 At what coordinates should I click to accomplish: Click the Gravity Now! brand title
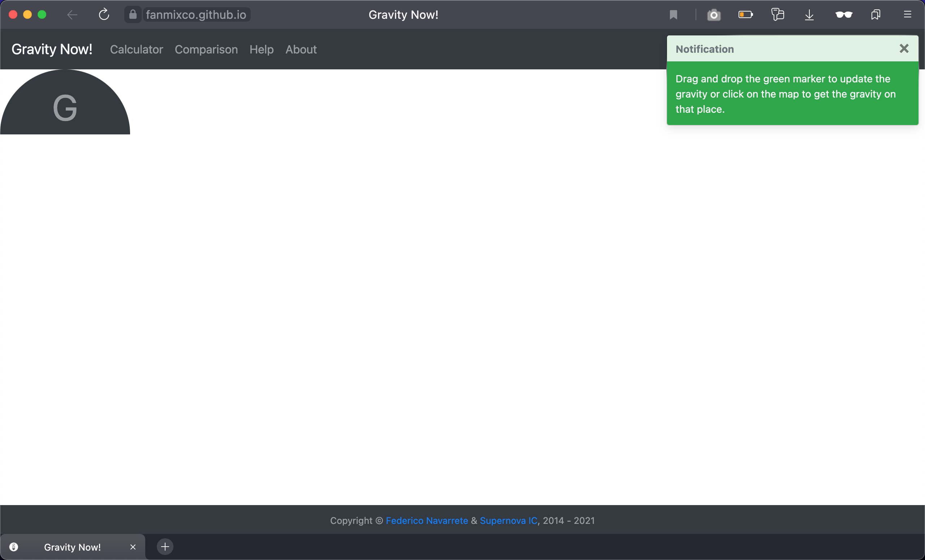pos(52,49)
